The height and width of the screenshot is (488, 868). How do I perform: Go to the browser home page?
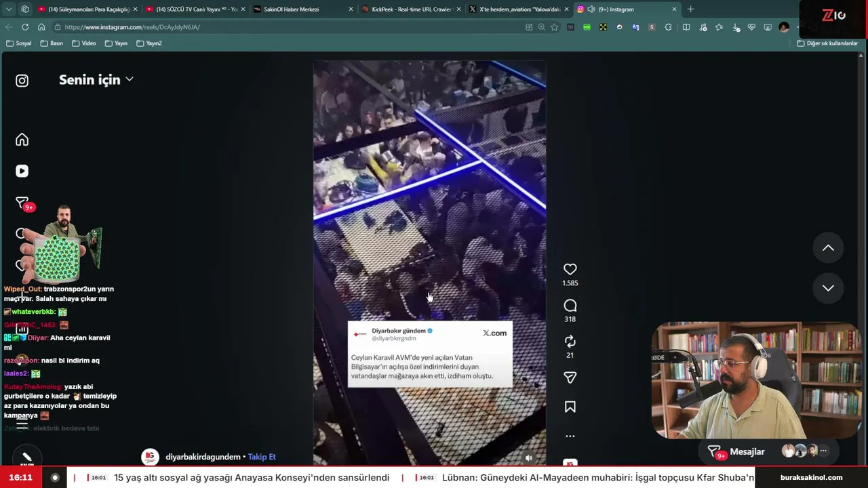(41, 27)
